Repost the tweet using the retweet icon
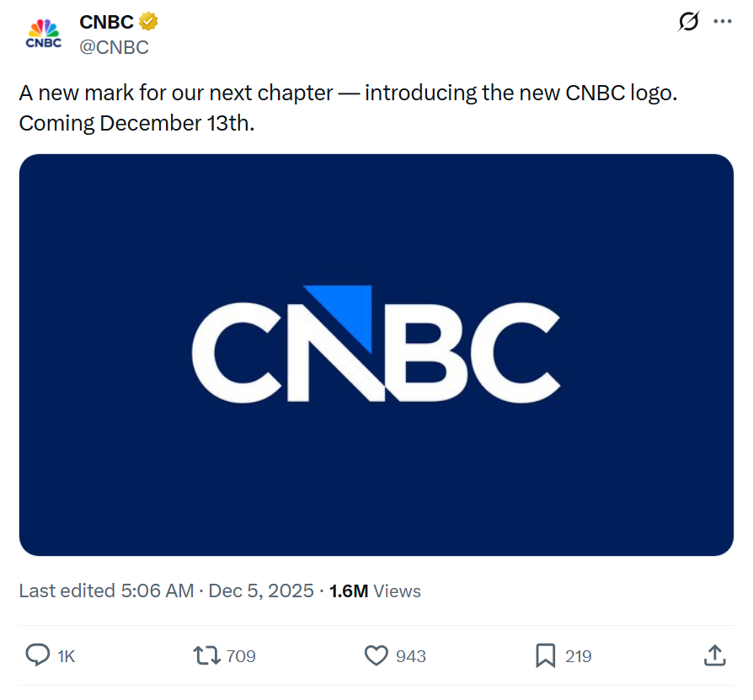The width and height of the screenshot is (753, 700). 206,655
